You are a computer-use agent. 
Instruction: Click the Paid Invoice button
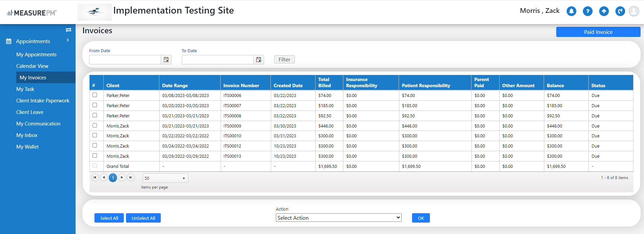coord(598,32)
